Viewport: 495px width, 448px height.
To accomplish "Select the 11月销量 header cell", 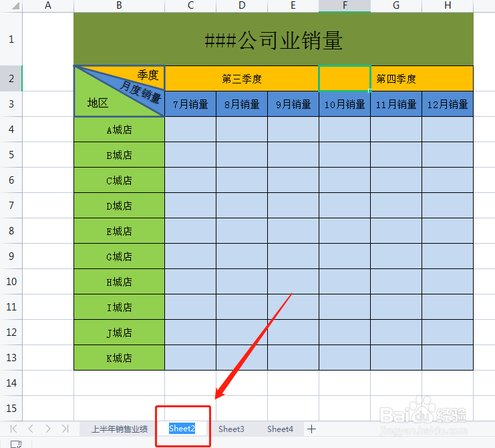I will click(396, 104).
